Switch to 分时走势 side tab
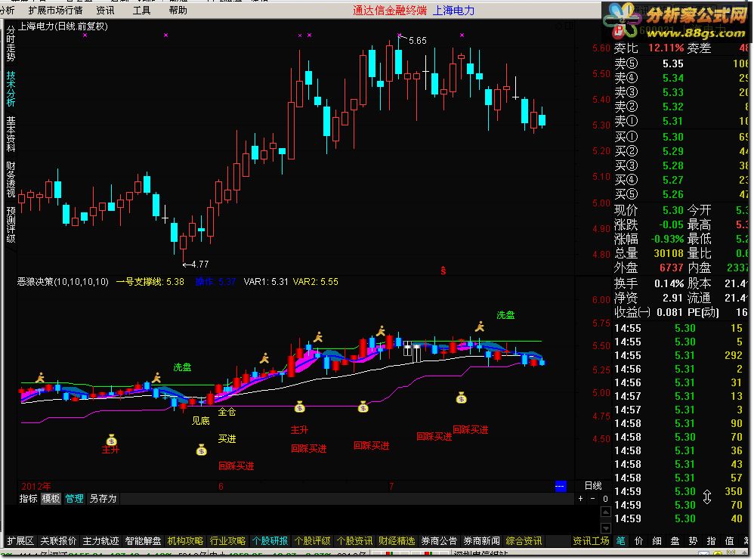Image resolution: width=754 pixels, height=560 pixels. pyautogui.click(x=11, y=44)
